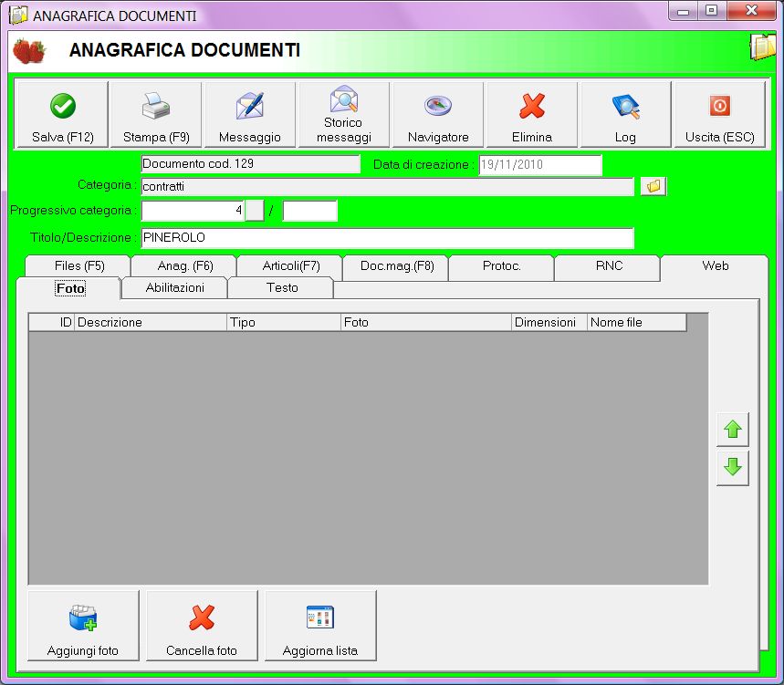Screen dimensions: 784x685
Task: Open the Log viewer button
Action: (x=625, y=115)
